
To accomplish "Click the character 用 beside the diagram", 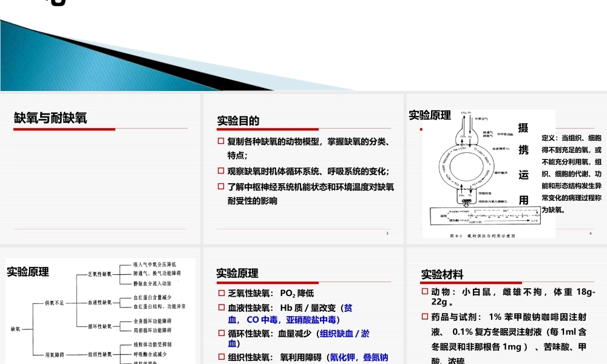I will [523, 200].
